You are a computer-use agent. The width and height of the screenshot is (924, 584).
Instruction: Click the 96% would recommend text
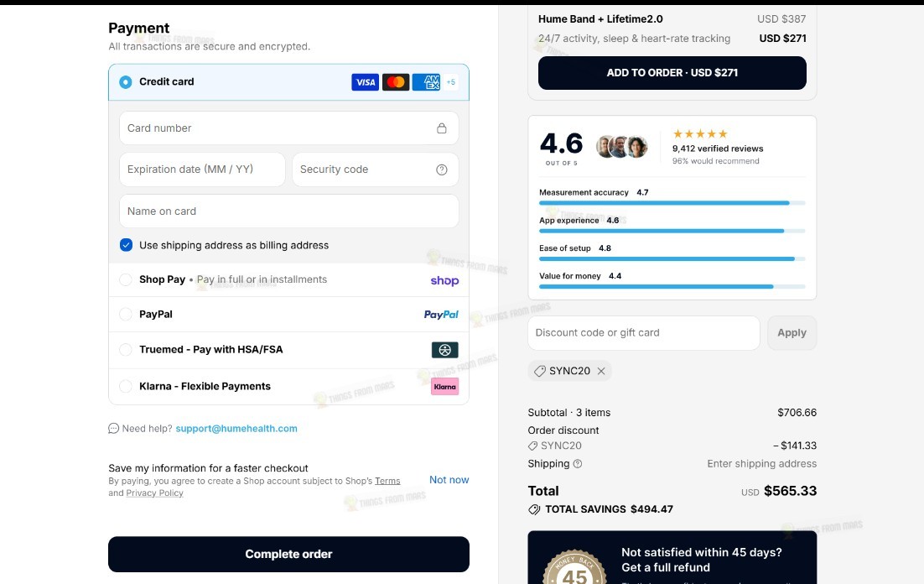point(715,161)
